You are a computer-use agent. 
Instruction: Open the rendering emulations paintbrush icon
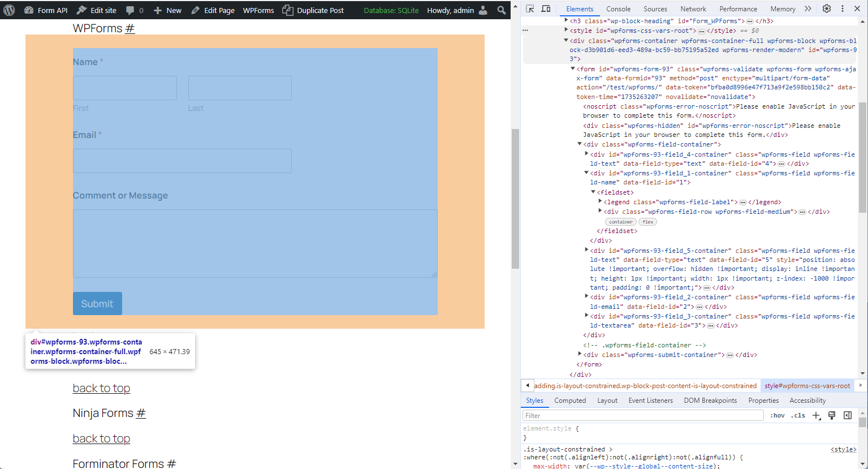pyautogui.click(x=832, y=415)
